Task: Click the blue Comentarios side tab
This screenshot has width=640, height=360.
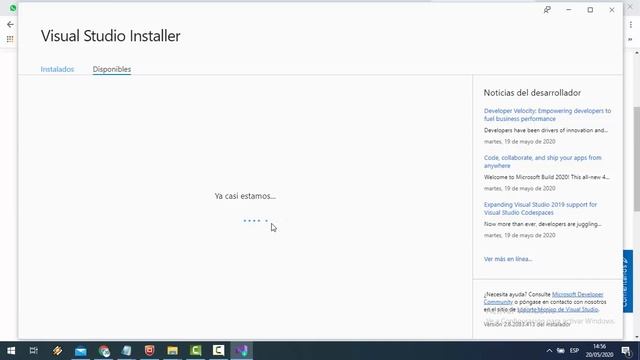Action: pos(628,281)
